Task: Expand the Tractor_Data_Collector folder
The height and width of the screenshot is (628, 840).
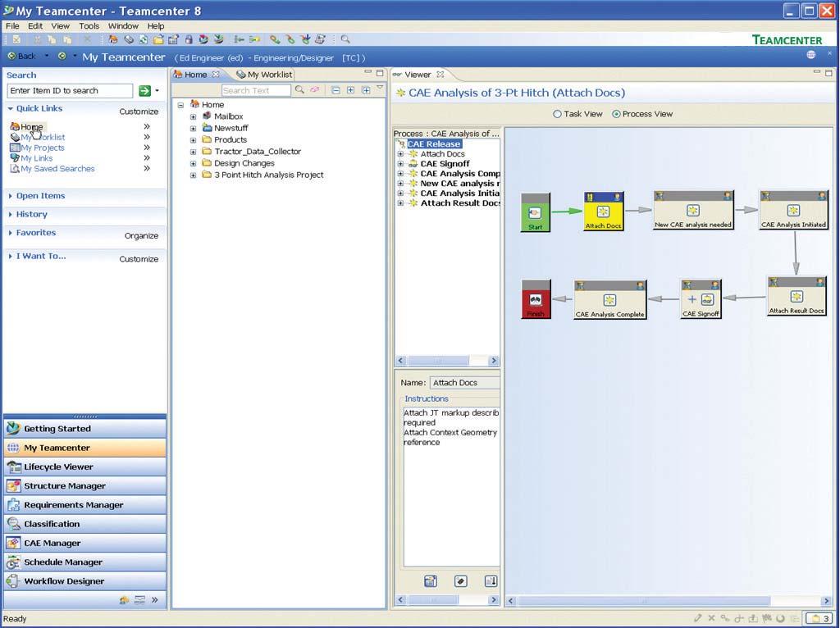Action: (194, 152)
